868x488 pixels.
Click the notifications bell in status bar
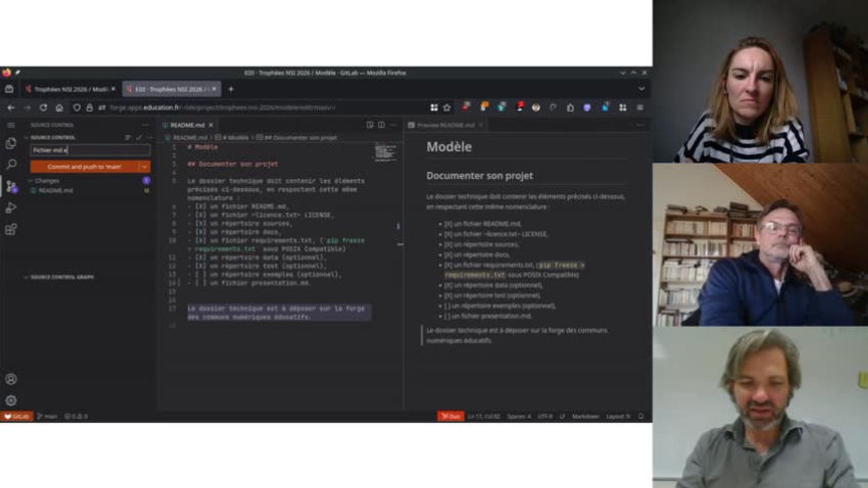(641, 416)
